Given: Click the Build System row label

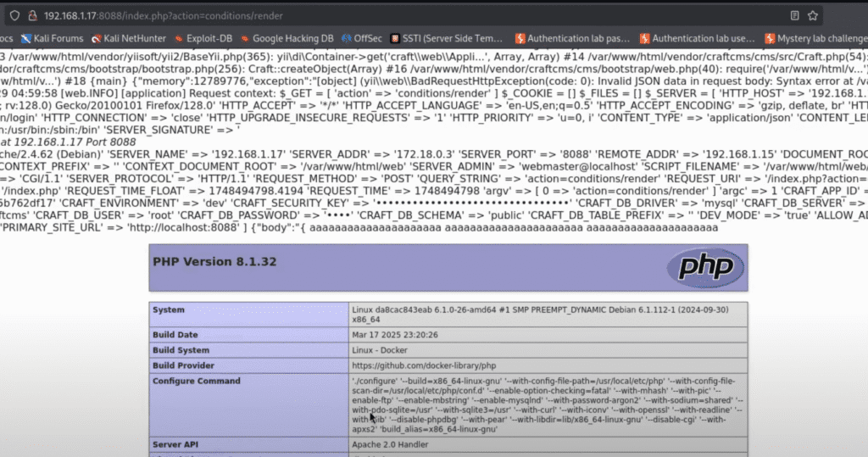Looking at the screenshot, I should coord(181,350).
